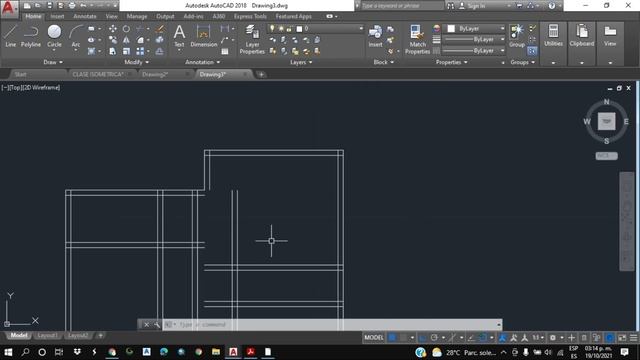This screenshot has width=640, height=360.
Task: Toggle MODEL space button in status bar
Action: pyautogui.click(x=374, y=338)
